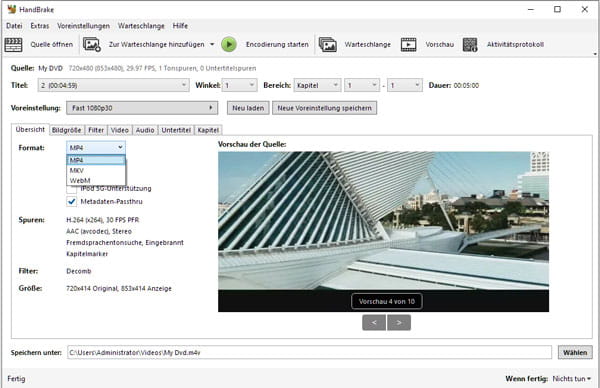Switch to the Kapitel tab

(x=208, y=130)
